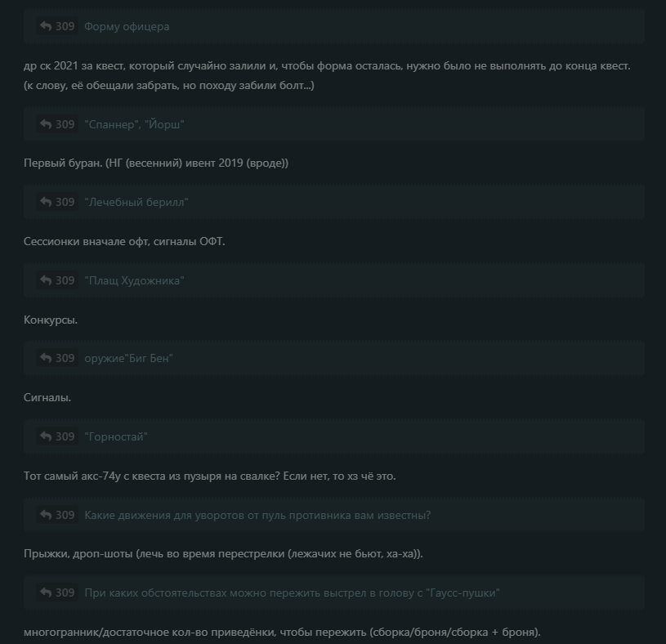
Task: Click the 309 number in "Форму офицера" quote
Action: coord(65,26)
